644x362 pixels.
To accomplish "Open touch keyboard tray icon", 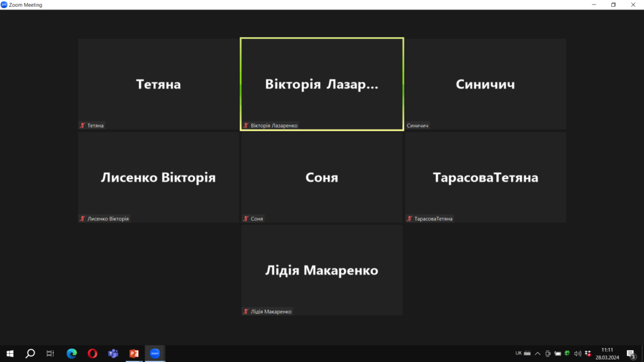I will pos(528,353).
